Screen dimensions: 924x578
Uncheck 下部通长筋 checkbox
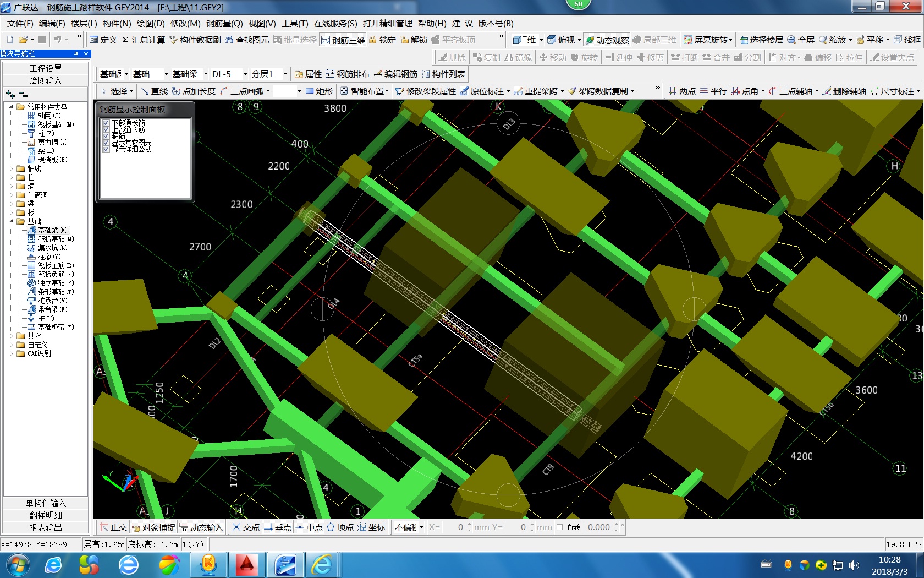(x=106, y=123)
